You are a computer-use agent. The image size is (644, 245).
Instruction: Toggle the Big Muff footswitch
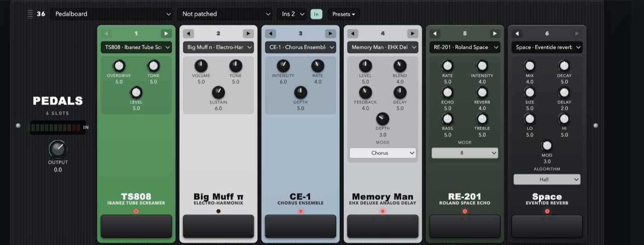(218, 226)
